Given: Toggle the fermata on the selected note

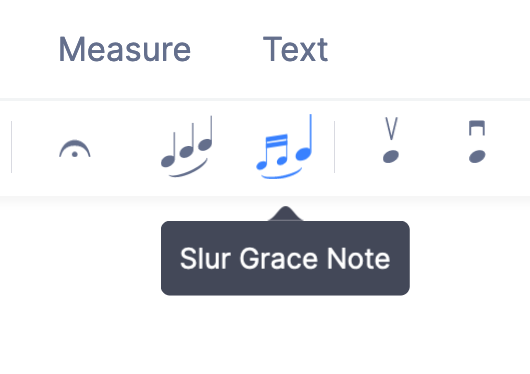Looking at the screenshot, I should tap(75, 148).
